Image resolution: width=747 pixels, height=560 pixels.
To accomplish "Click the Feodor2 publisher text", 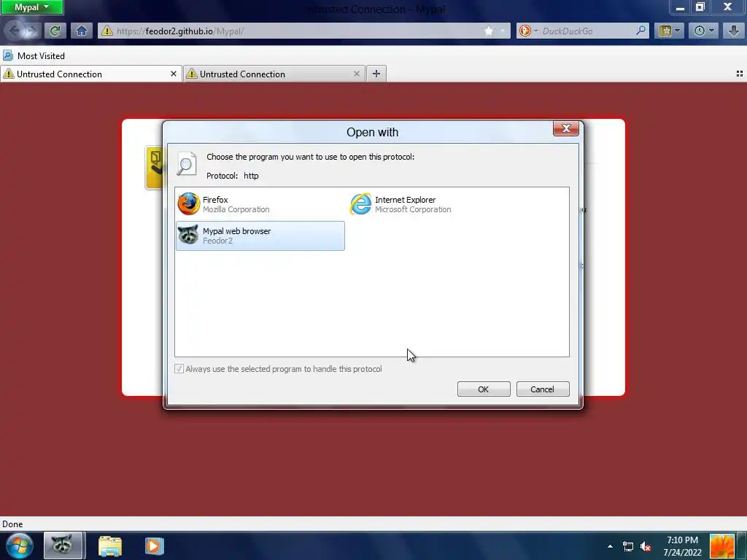I will tap(217, 241).
